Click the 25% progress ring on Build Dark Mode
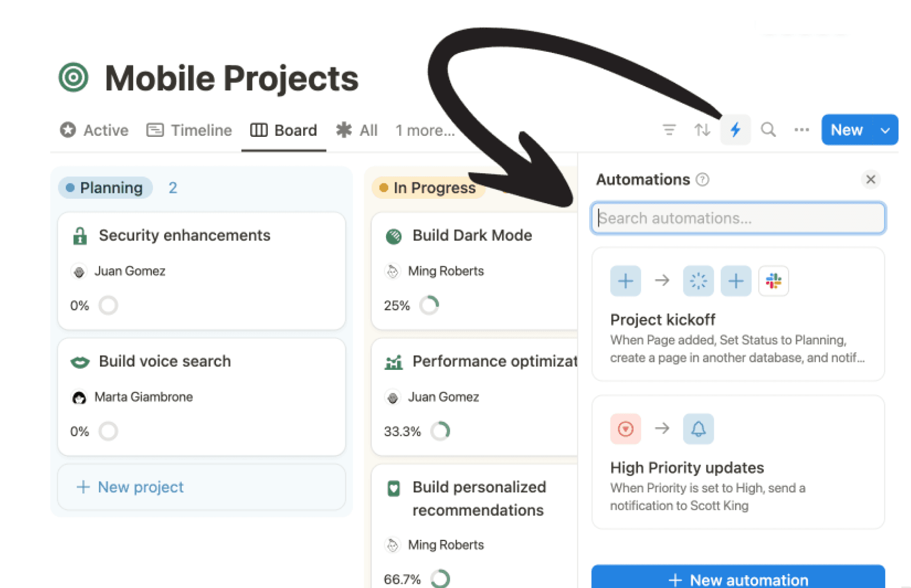The width and height of the screenshot is (911, 588). click(x=429, y=305)
